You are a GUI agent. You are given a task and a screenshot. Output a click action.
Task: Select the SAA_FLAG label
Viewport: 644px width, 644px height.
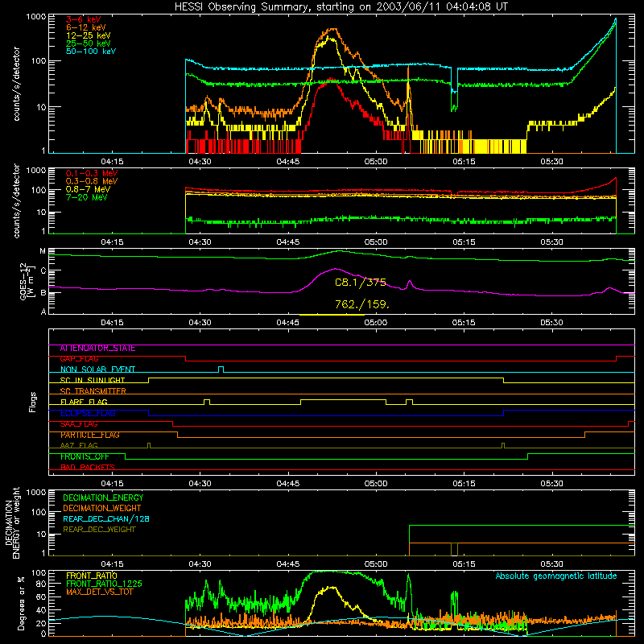tap(79, 424)
